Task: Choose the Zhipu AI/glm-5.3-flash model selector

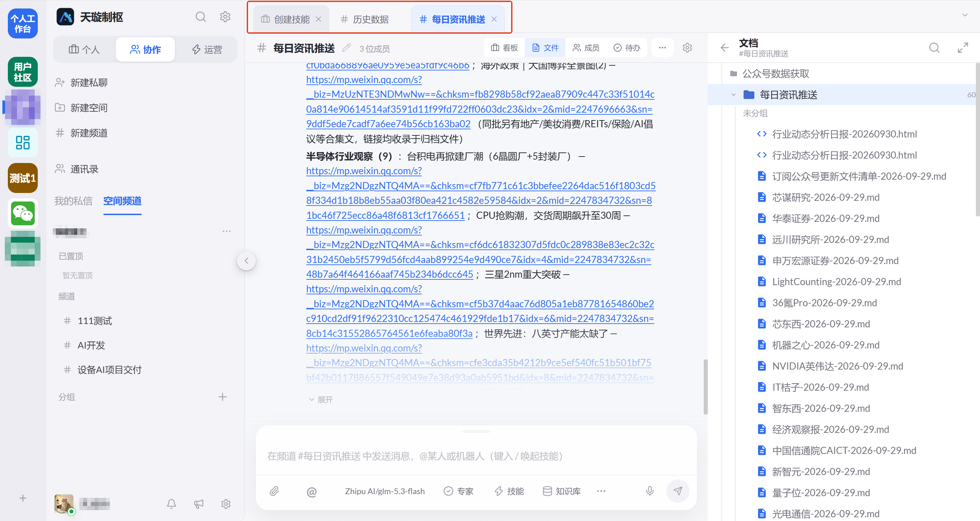Action: click(x=385, y=491)
